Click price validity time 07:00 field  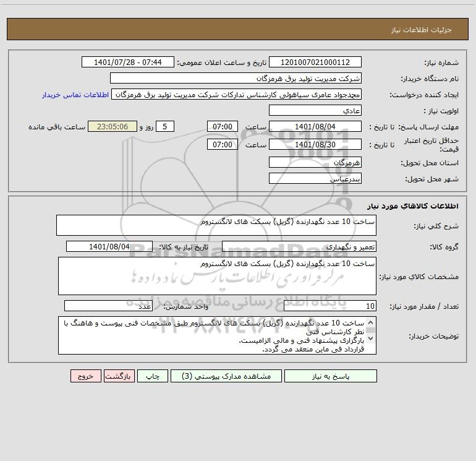coord(222,144)
